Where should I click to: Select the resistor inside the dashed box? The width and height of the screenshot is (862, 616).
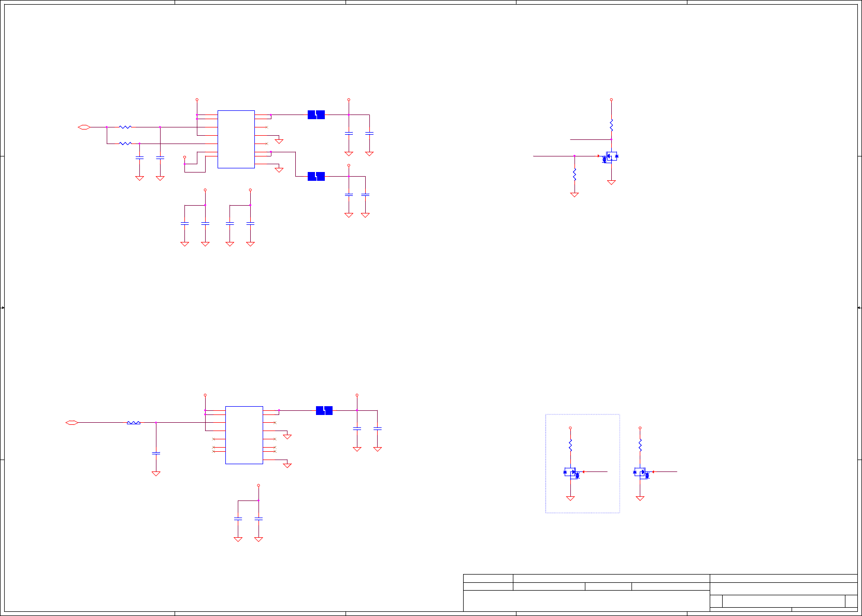(x=570, y=445)
